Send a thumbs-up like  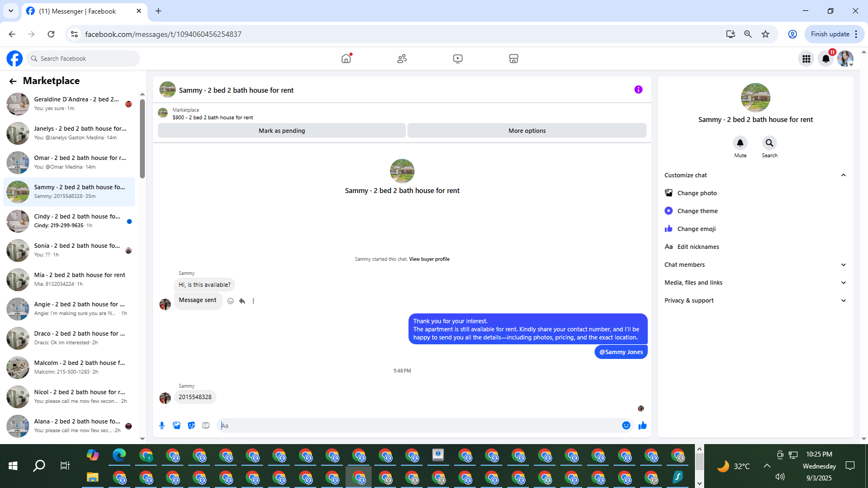click(642, 426)
